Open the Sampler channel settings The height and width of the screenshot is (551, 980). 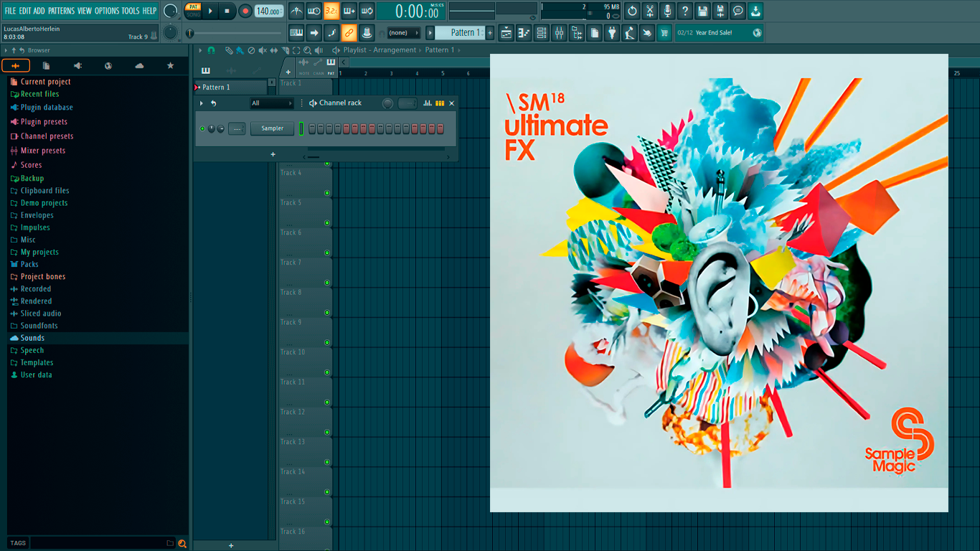tap(272, 129)
